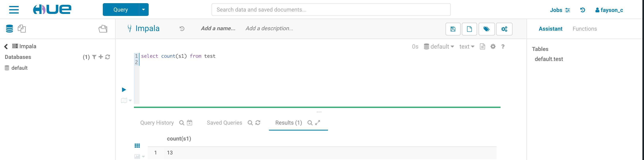Refresh the databases list
Viewport: 644px width, 160px height.
pyautogui.click(x=108, y=57)
